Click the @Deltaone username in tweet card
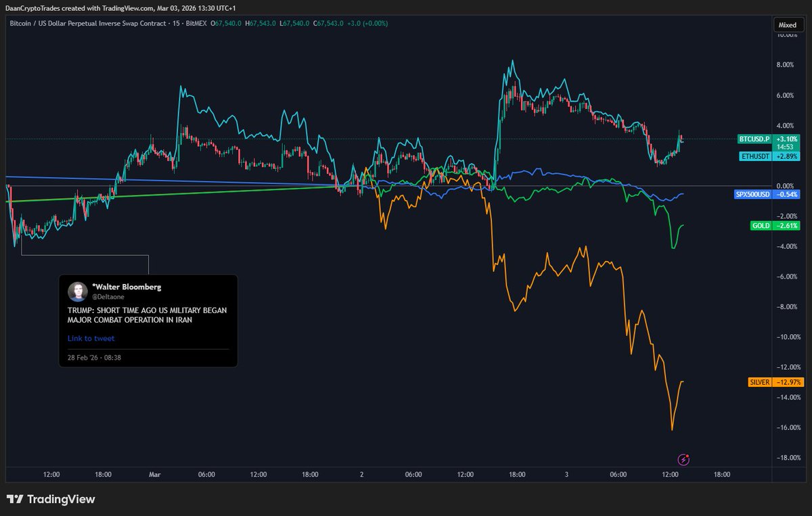This screenshot has width=812, height=516. point(108,296)
